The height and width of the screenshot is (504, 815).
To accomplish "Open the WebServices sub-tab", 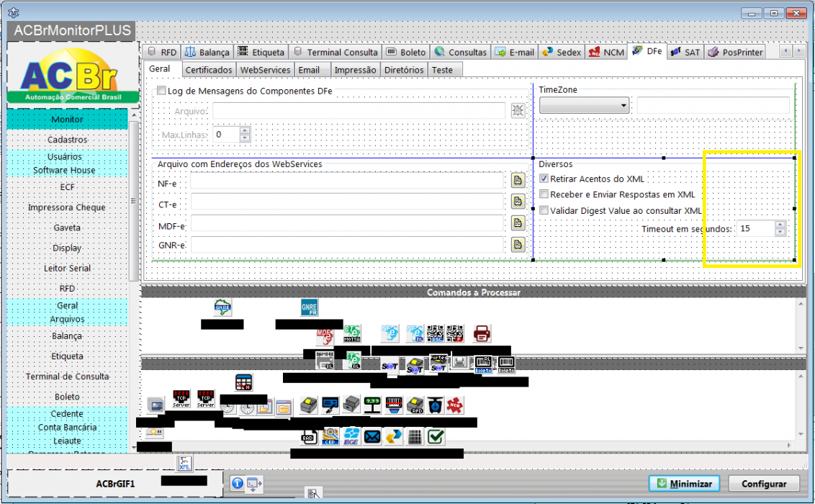I will (265, 70).
